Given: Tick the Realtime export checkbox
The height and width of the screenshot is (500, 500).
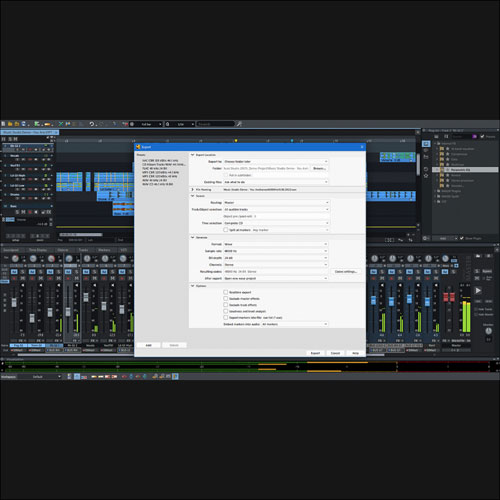Looking at the screenshot, I should pos(226,292).
